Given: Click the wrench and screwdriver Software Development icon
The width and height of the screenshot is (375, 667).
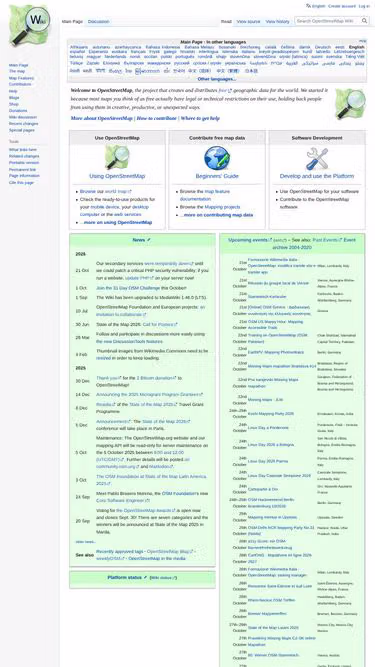Looking at the screenshot, I should (x=317, y=159).
